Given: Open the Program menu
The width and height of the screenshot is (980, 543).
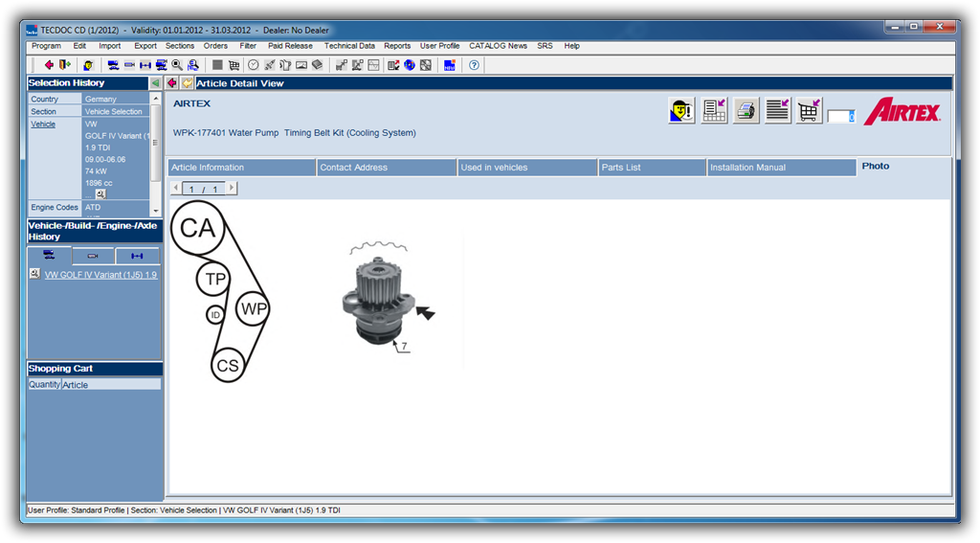Looking at the screenshot, I should coord(46,46).
